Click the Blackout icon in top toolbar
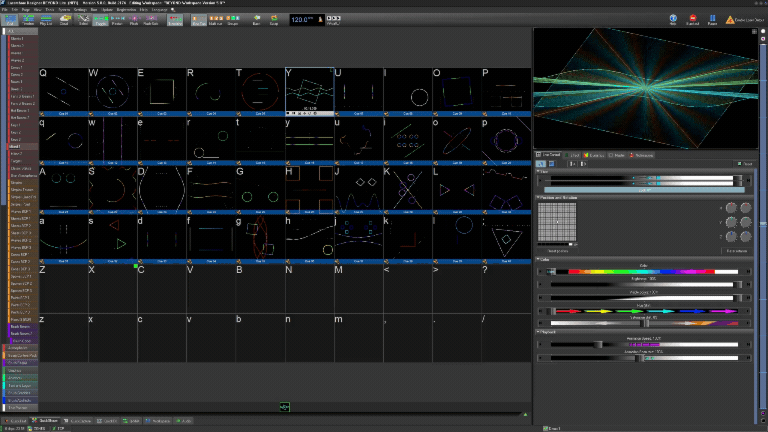 click(693, 20)
